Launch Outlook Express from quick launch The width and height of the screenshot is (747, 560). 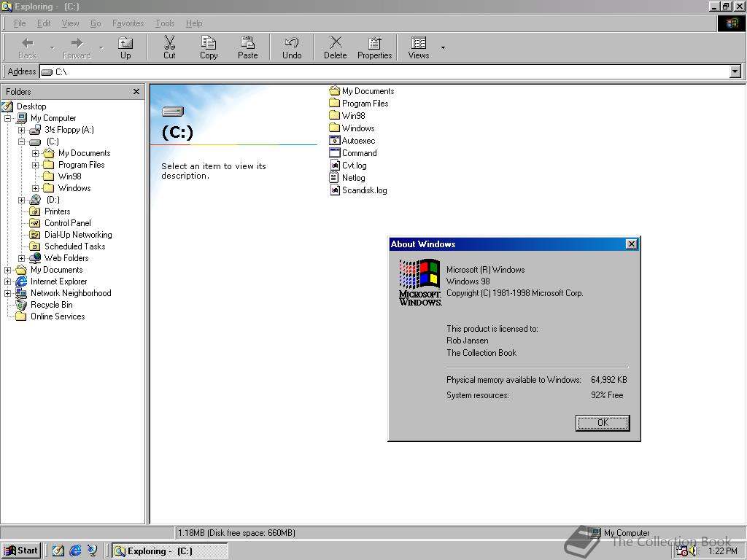(x=92, y=551)
